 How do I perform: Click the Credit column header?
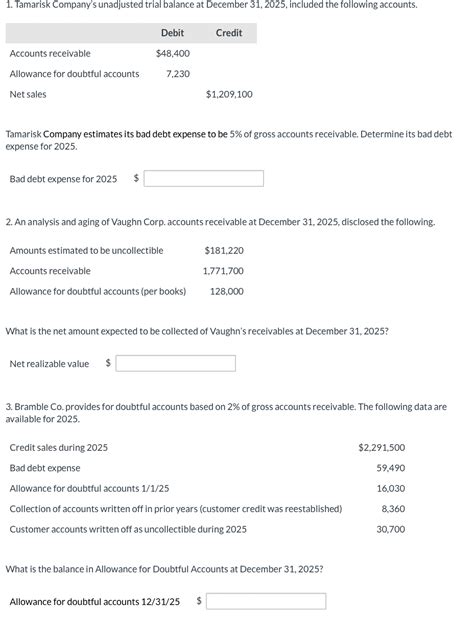pos(229,33)
